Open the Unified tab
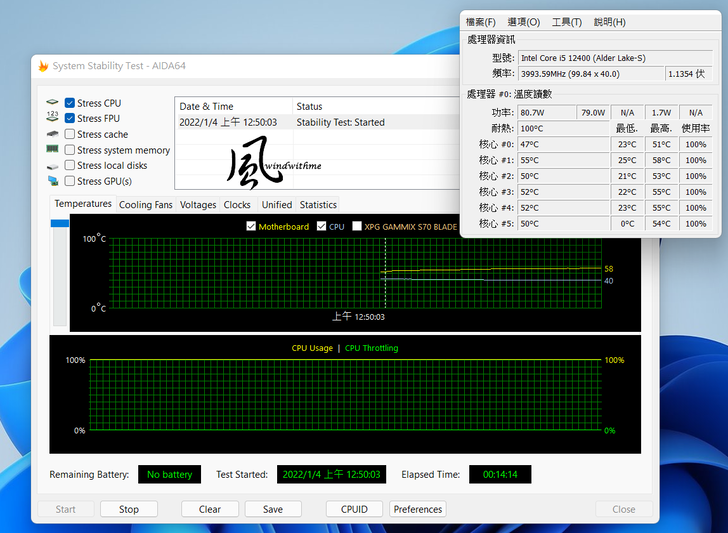The width and height of the screenshot is (728, 533). click(277, 205)
